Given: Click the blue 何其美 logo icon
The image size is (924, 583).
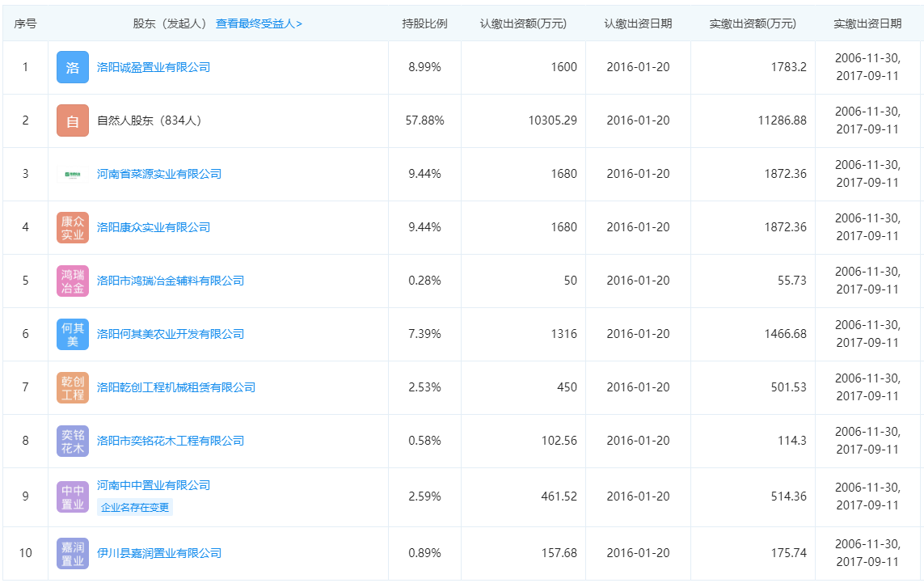Looking at the screenshot, I should (x=73, y=334).
